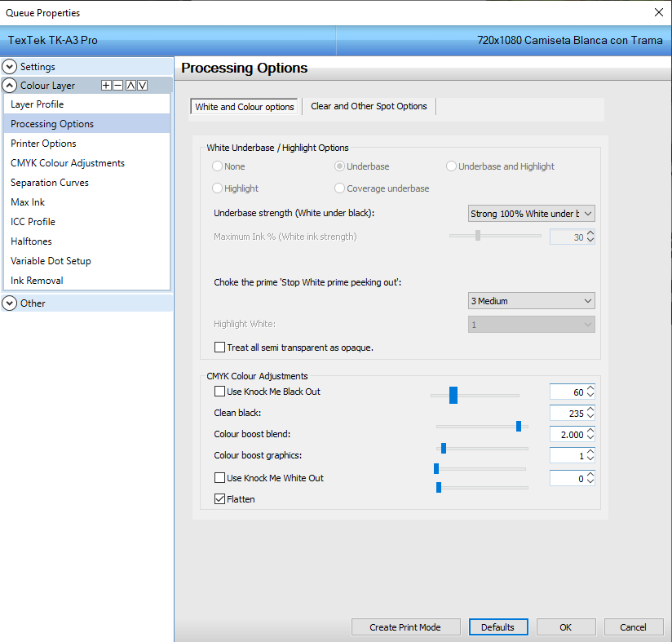Select Coverage underbase radio option
The image size is (672, 642).
(x=339, y=188)
